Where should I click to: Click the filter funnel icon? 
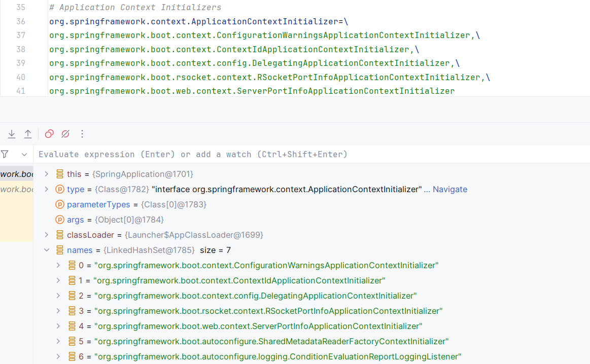click(x=5, y=154)
